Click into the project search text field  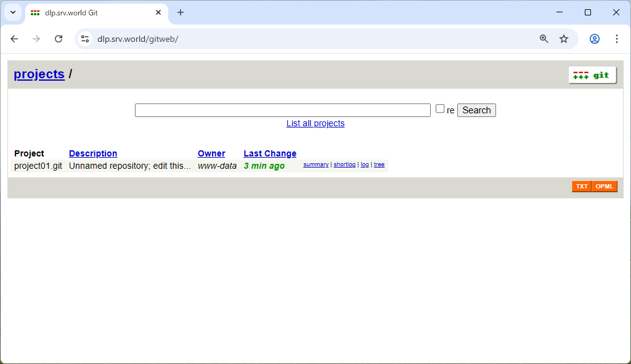[282, 110]
